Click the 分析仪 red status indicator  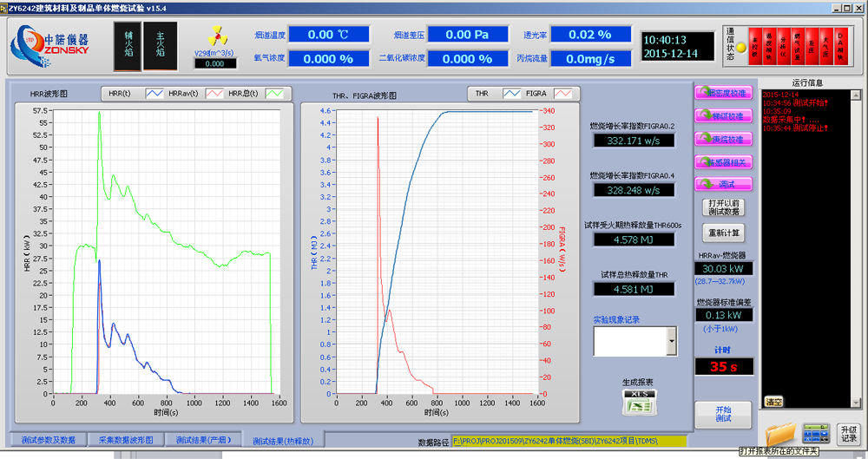pyautogui.click(x=783, y=47)
